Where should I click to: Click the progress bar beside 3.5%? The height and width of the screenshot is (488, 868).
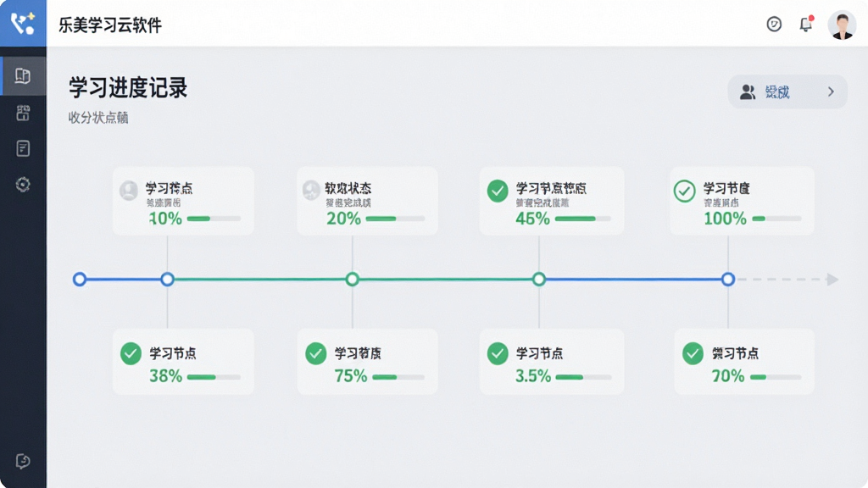pos(583,377)
